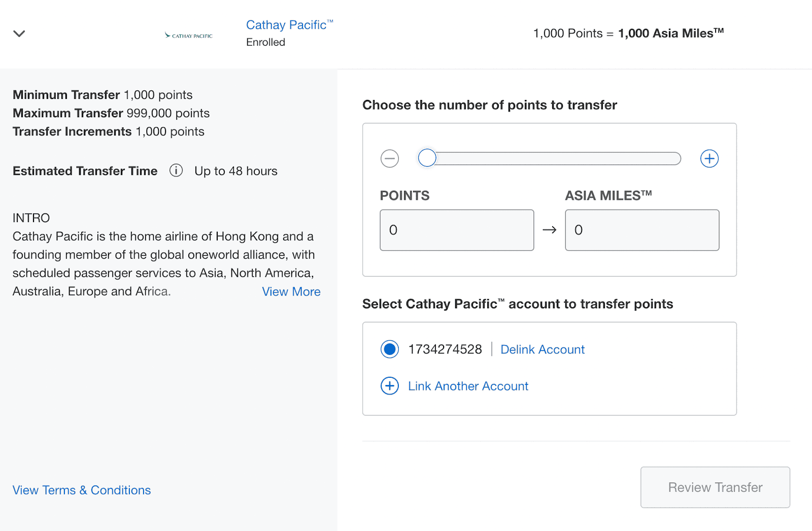Screen dimensions: 812x531
Task: Decrease points with the minus icon
Action: click(390, 159)
